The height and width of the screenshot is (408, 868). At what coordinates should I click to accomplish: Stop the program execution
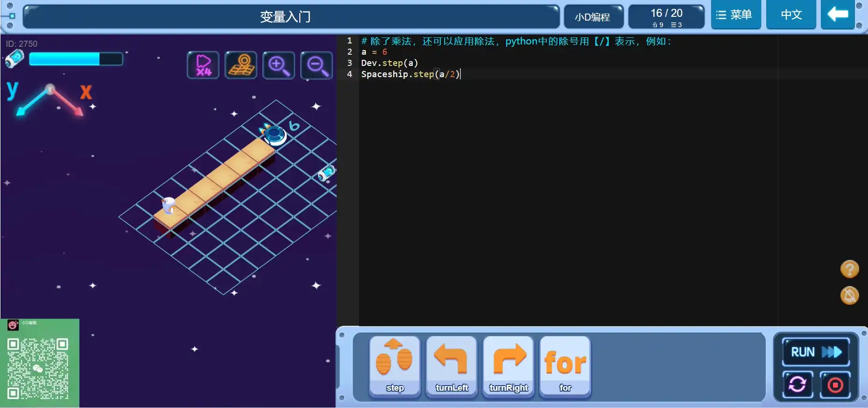tap(835, 385)
